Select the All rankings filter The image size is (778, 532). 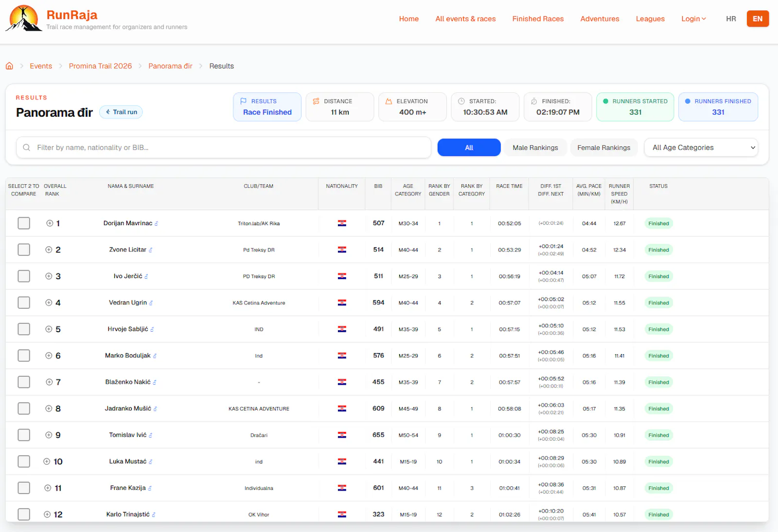point(469,147)
